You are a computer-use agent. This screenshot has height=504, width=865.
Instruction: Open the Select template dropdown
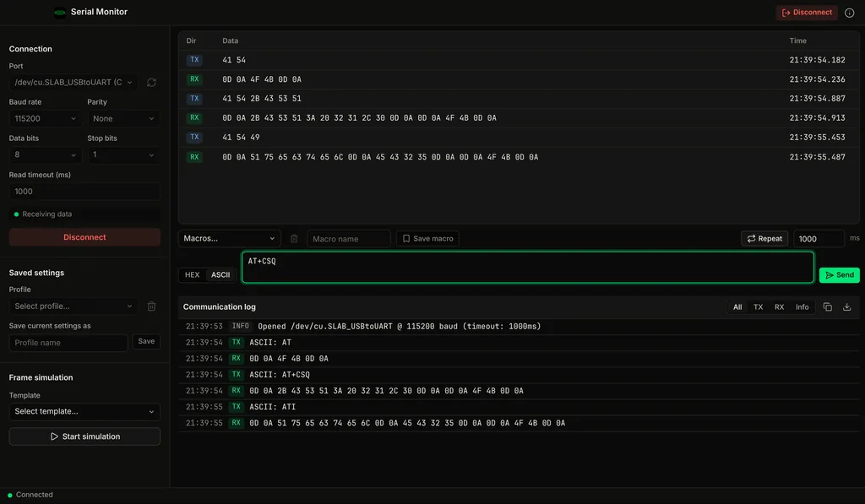84,412
